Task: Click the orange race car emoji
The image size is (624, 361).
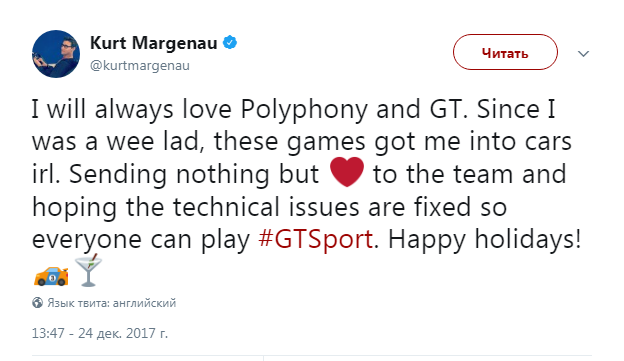Action: pyautogui.click(x=51, y=276)
